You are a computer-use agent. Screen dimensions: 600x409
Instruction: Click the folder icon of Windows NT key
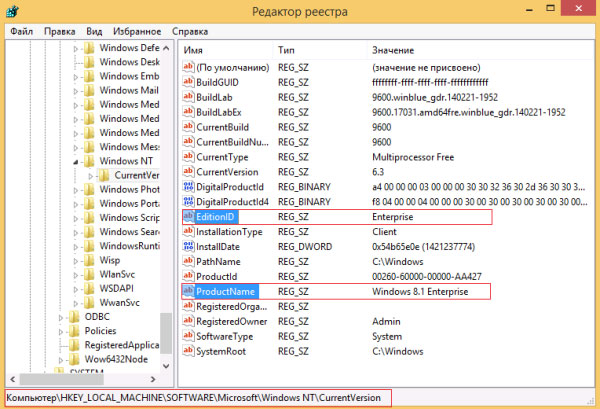(x=89, y=161)
